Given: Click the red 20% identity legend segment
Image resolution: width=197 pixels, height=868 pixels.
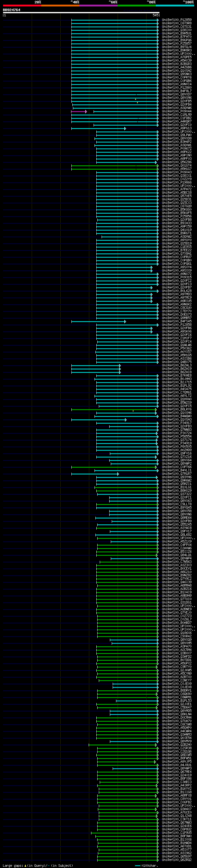Looking at the screenshot, I should coord(22,6).
